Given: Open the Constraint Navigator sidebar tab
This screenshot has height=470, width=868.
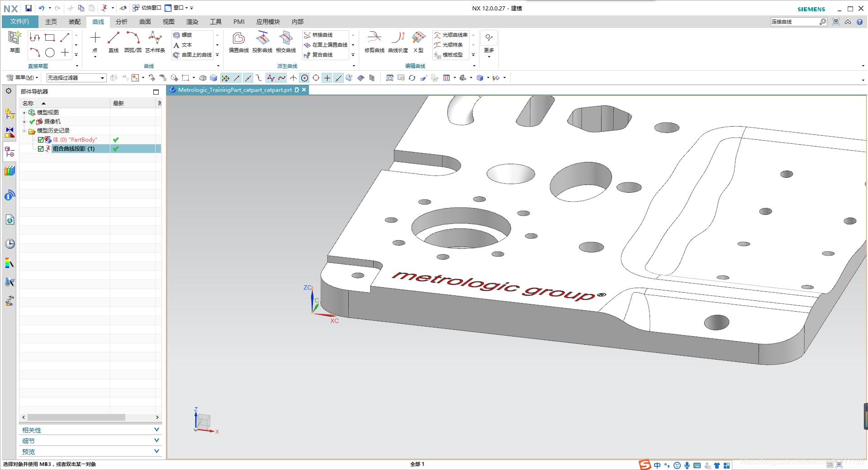Looking at the screenshot, I should click(x=9, y=132).
